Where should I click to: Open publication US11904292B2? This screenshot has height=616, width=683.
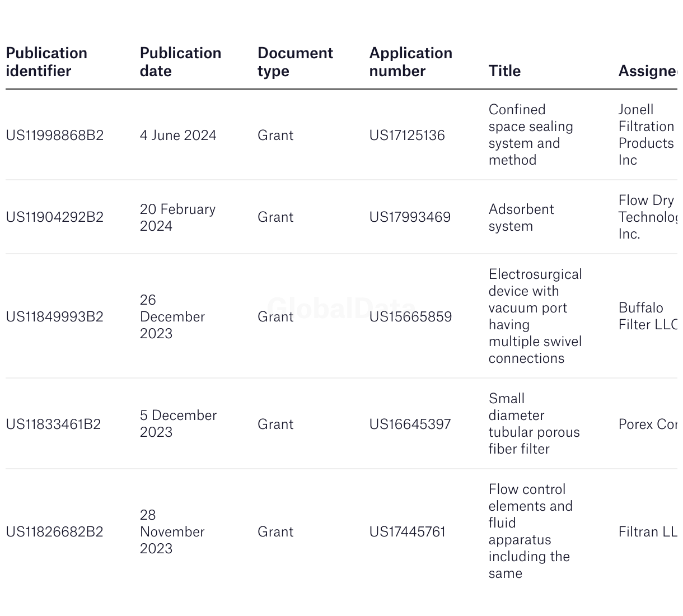[55, 217]
